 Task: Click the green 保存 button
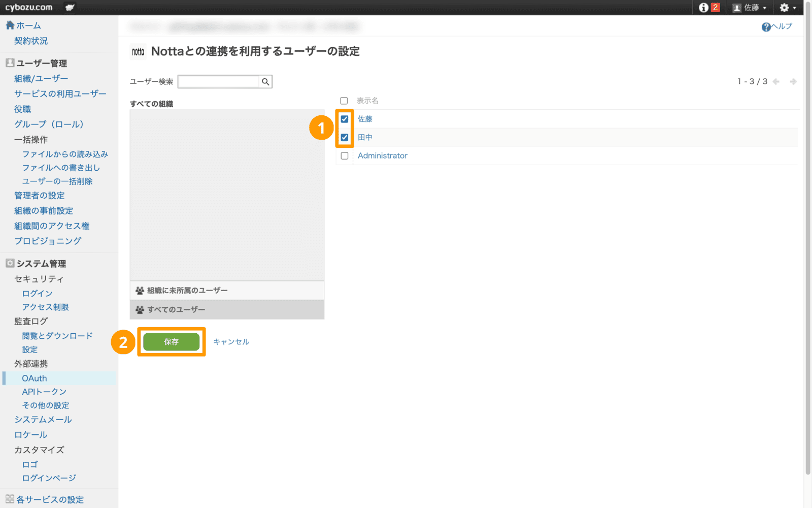coord(172,342)
